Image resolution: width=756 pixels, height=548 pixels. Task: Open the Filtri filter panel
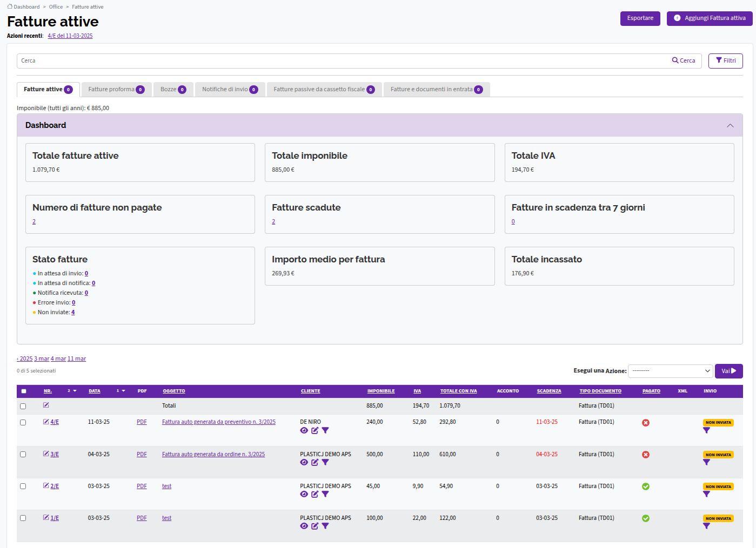726,61
